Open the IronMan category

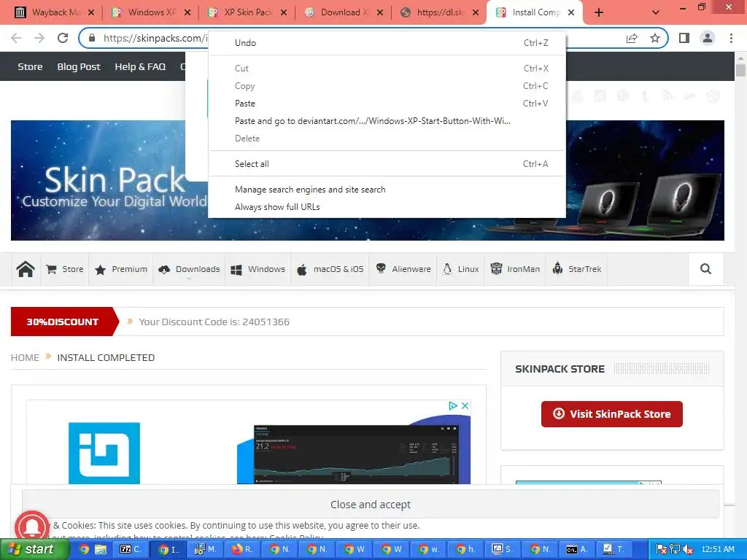(515, 269)
